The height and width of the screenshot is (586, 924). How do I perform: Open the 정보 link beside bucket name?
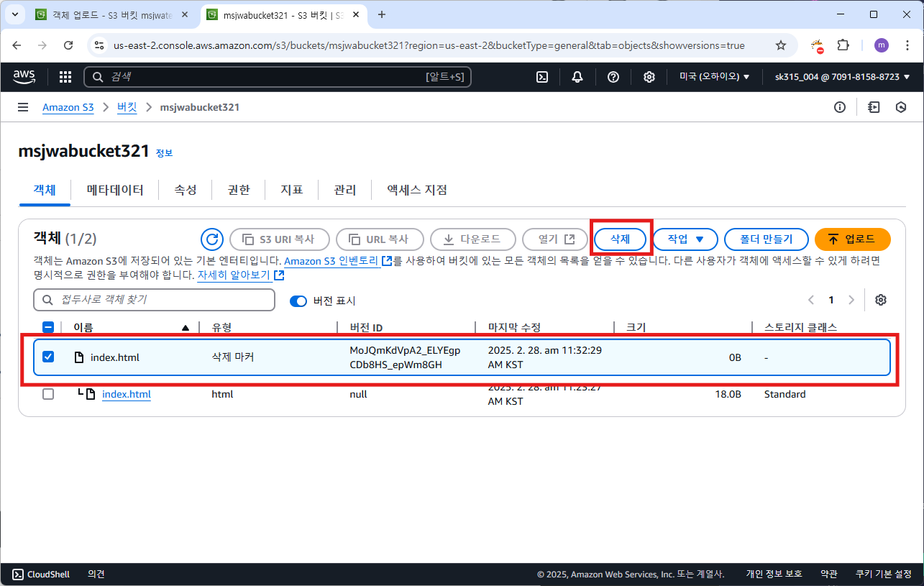164,153
